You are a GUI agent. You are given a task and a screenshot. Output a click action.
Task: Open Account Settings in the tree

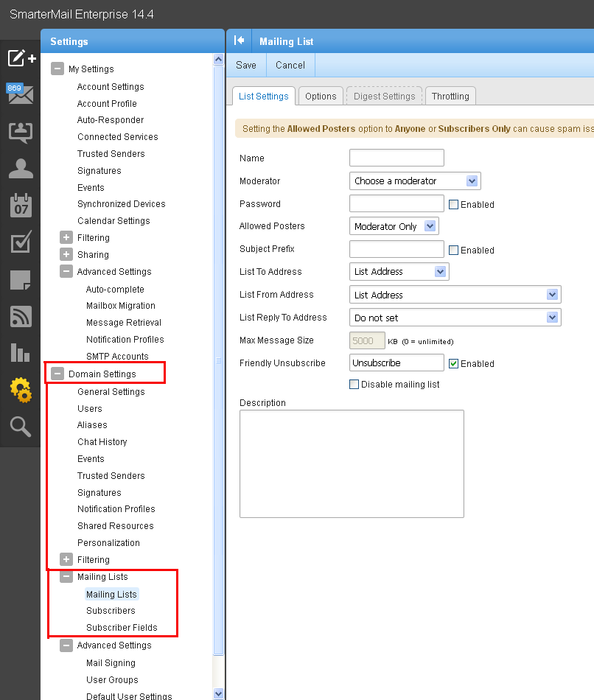point(111,87)
